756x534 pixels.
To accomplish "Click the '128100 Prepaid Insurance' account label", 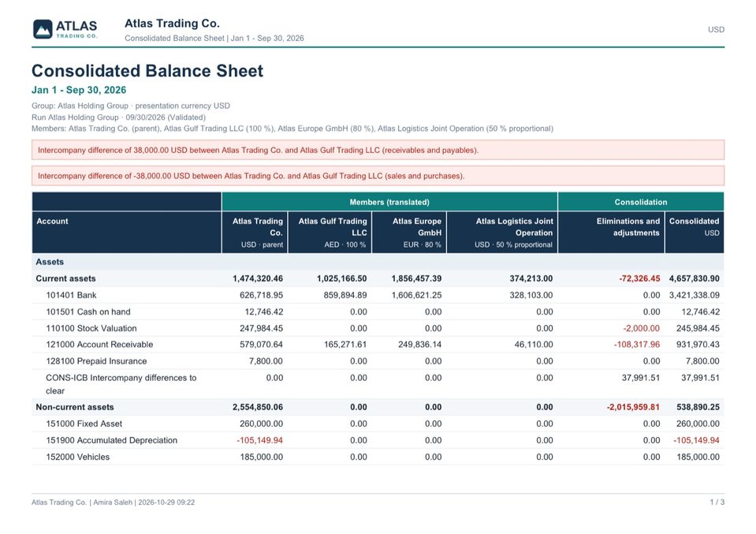I will [96, 361].
